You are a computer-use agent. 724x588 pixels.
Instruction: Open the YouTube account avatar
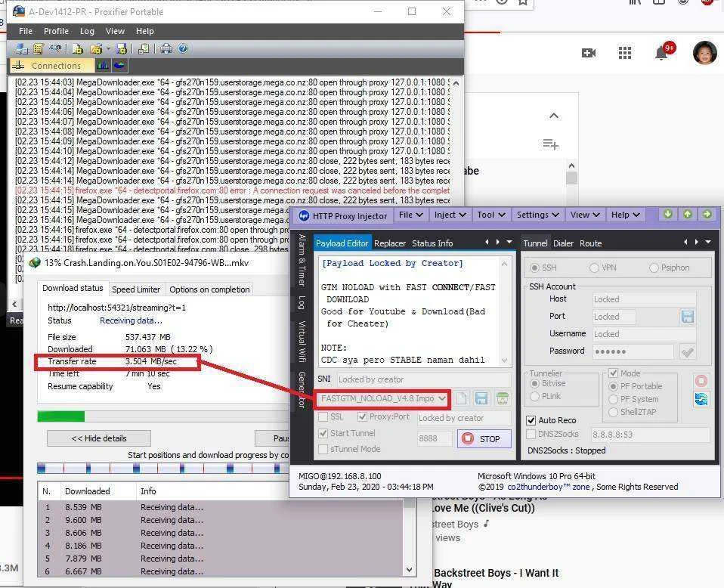(x=704, y=53)
